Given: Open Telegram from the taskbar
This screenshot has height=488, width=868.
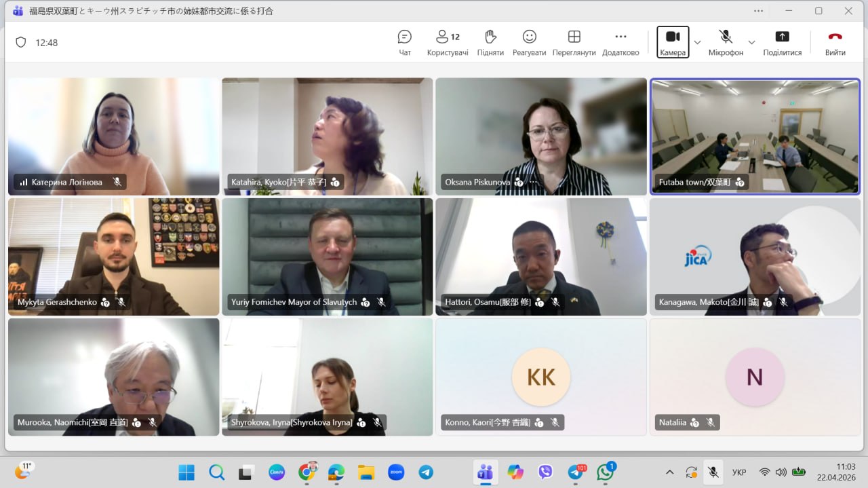Looking at the screenshot, I should (426, 472).
